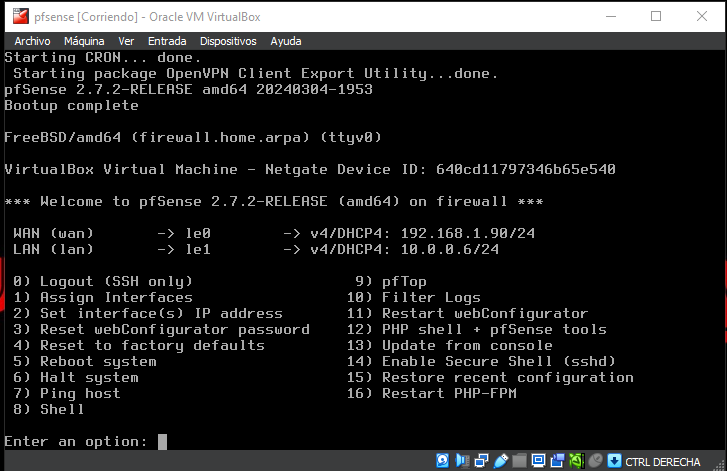Click the '5) Reboot system' line
The image size is (727, 471).
pos(85,362)
